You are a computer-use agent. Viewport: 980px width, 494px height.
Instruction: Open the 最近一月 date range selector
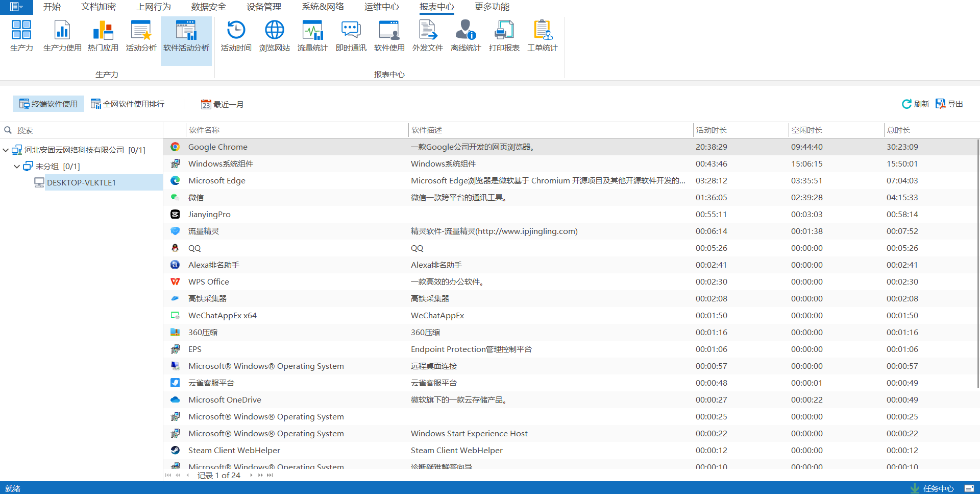click(x=223, y=104)
